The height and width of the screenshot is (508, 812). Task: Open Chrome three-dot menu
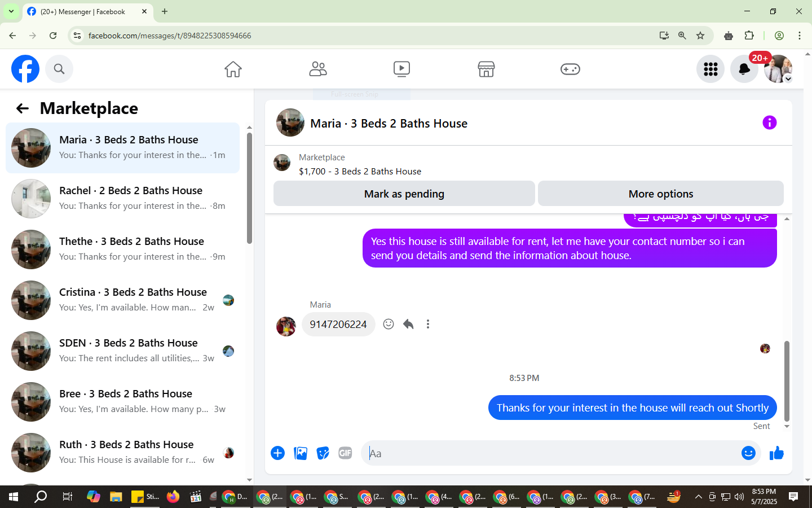pyautogui.click(x=799, y=36)
